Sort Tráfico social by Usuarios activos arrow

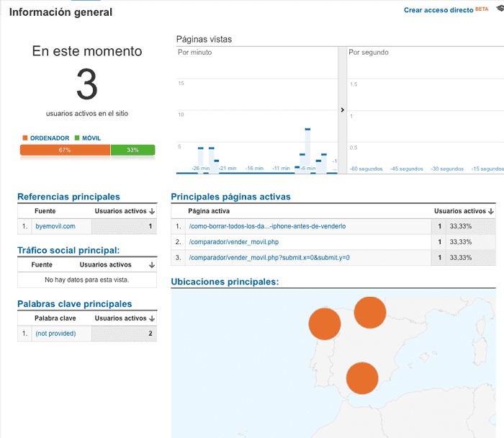(x=152, y=265)
